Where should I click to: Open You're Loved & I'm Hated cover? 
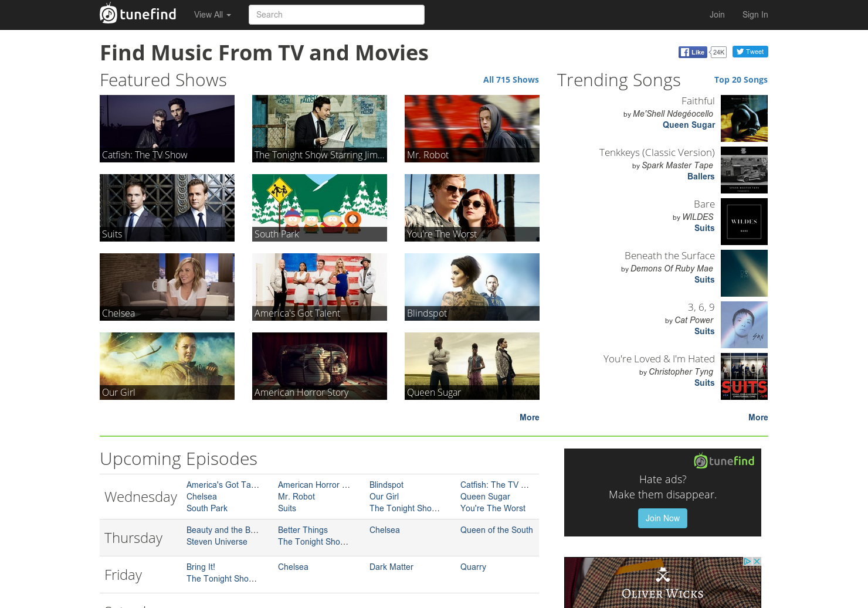click(744, 376)
